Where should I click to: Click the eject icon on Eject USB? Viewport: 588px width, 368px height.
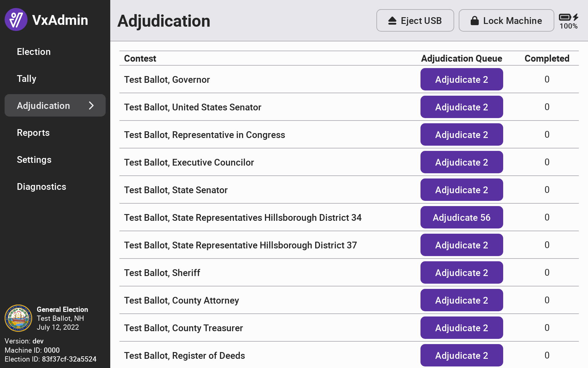coord(392,21)
